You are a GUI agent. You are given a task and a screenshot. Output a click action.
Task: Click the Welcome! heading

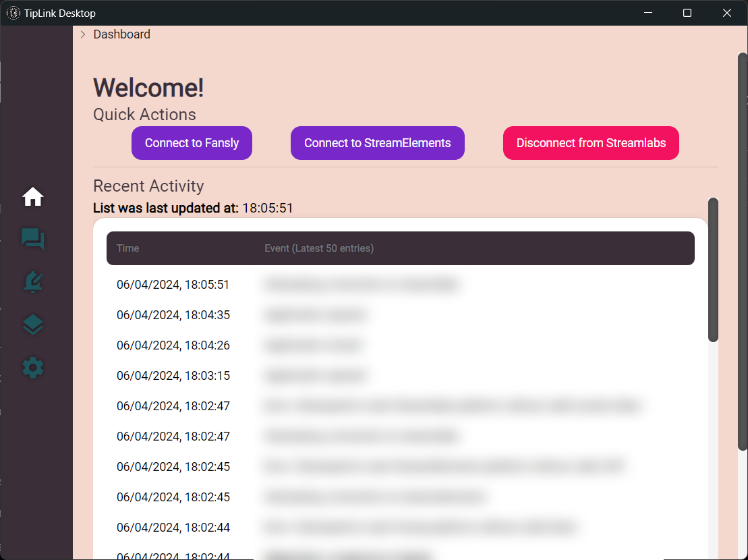[148, 88]
